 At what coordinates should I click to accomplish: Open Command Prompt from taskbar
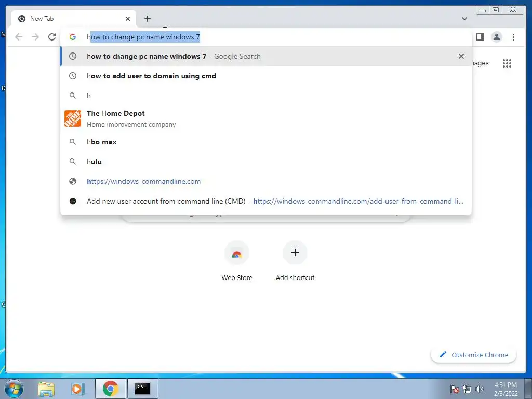[142, 389]
